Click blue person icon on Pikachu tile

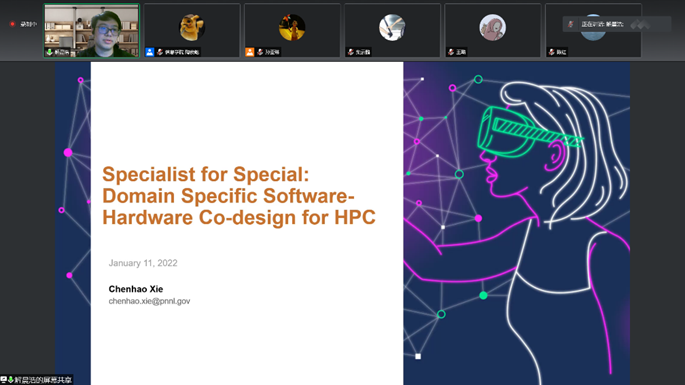pos(150,52)
